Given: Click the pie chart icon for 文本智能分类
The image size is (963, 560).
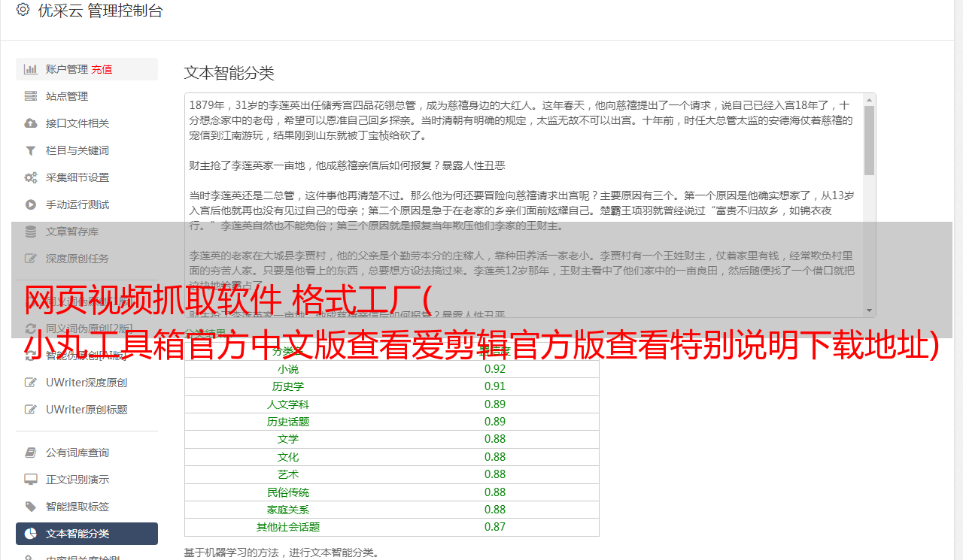Looking at the screenshot, I should (31, 534).
